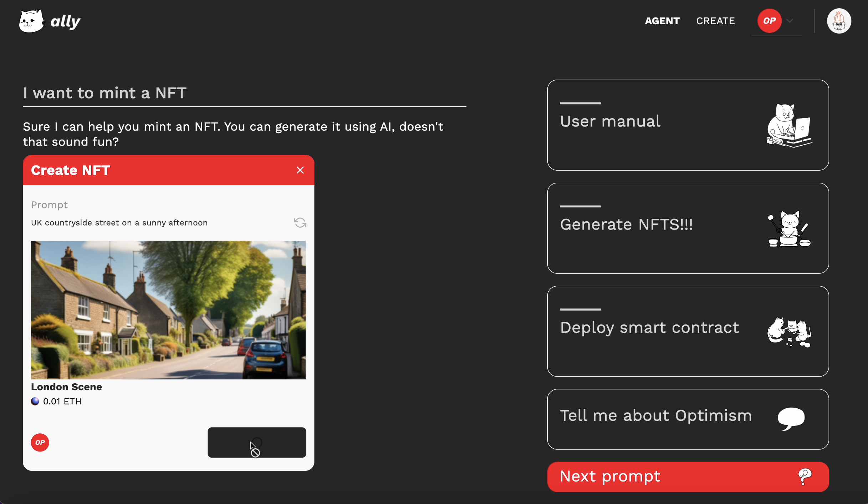This screenshot has height=504, width=868.
Task: Close the Create NFT modal
Action: [x=300, y=170]
